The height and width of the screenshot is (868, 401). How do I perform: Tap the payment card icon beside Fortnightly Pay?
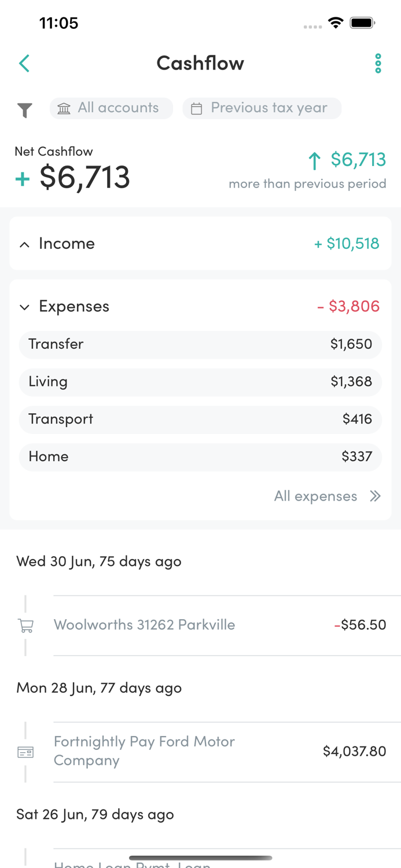(x=25, y=752)
